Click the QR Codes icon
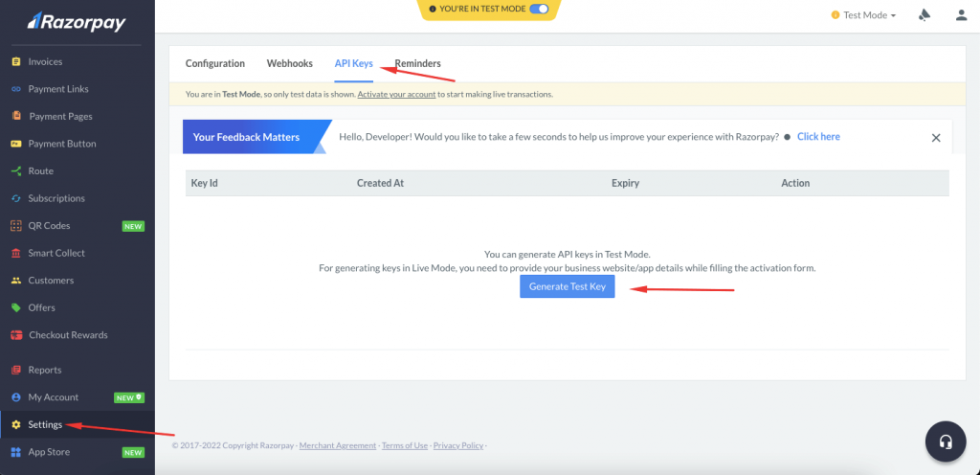Image resolution: width=980 pixels, height=475 pixels. (16, 226)
